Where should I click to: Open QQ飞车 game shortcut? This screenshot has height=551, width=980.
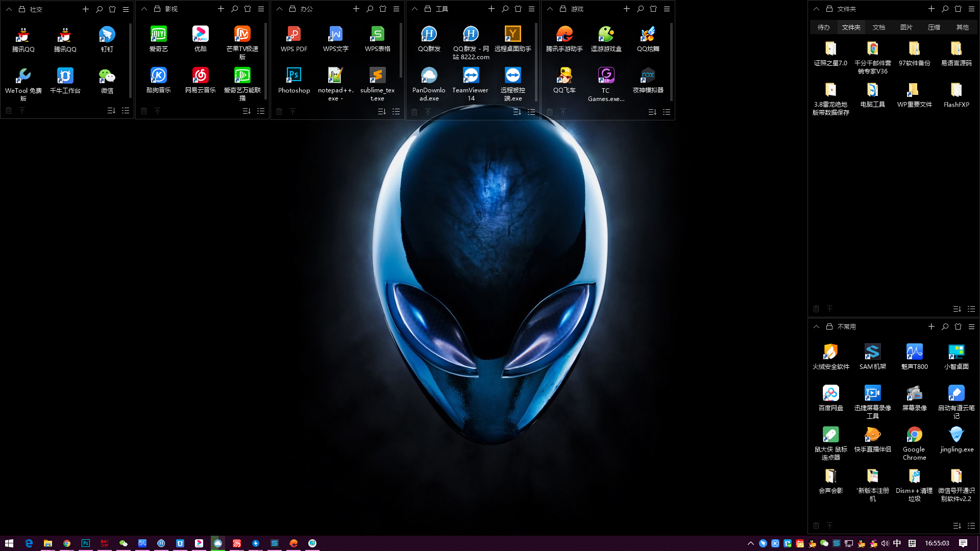[x=564, y=80]
